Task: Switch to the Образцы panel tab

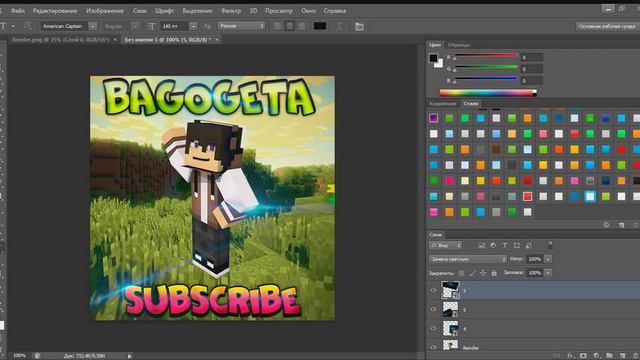Action: pyautogui.click(x=459, y=45)
